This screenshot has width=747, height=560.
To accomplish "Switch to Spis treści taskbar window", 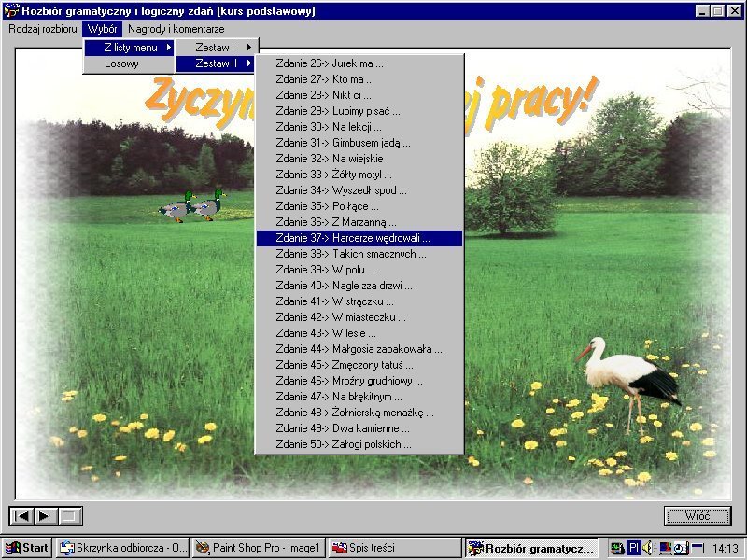I will [394, 548].
